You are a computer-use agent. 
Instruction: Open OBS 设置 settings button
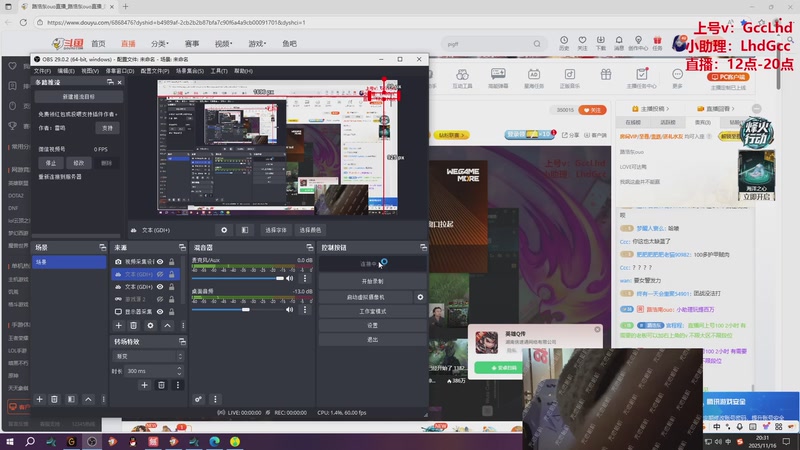(372, 325)
